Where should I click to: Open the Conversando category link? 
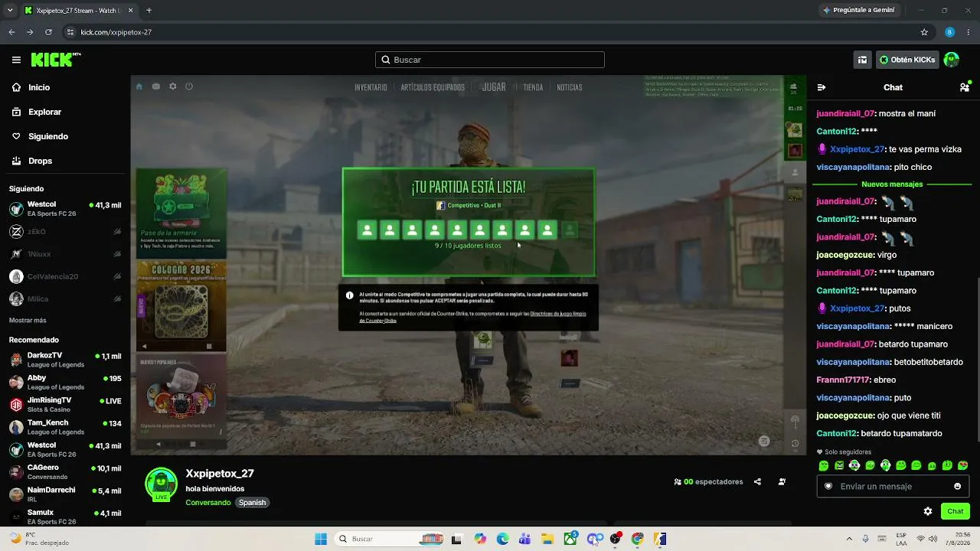208,503
